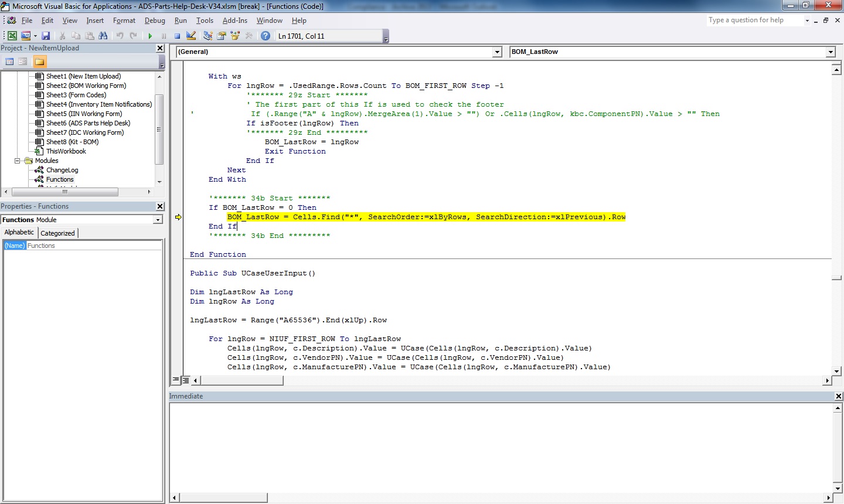This screenshot has width=844, height=504.
Task: Click the Redo arrow icon
Action: (133, 36)
